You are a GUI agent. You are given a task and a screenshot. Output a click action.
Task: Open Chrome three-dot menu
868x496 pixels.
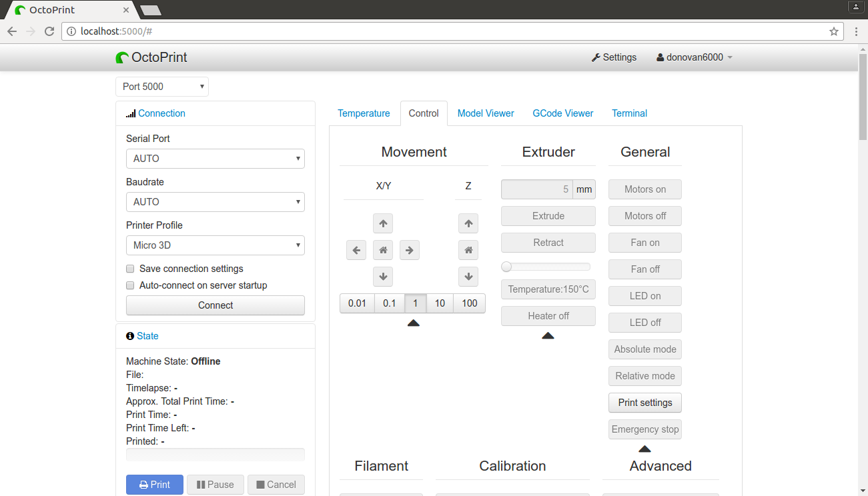click(856, 31)
